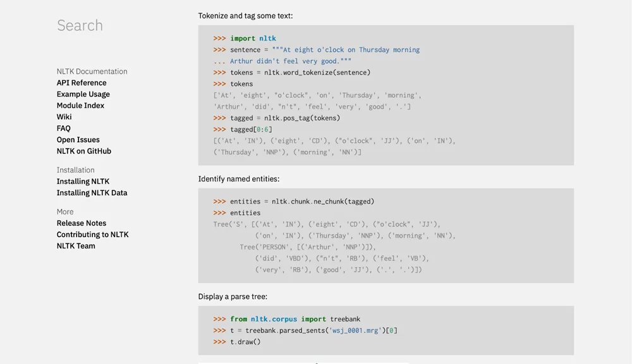This screenshot has height=364, width=632.
Task: Go to the Module Index
Action: [80, 105]
